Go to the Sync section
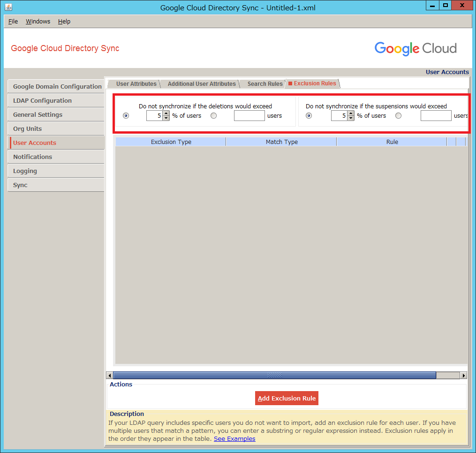Image resolution: width=476 pixels, height=453 pixels. (x=56, y=185)
